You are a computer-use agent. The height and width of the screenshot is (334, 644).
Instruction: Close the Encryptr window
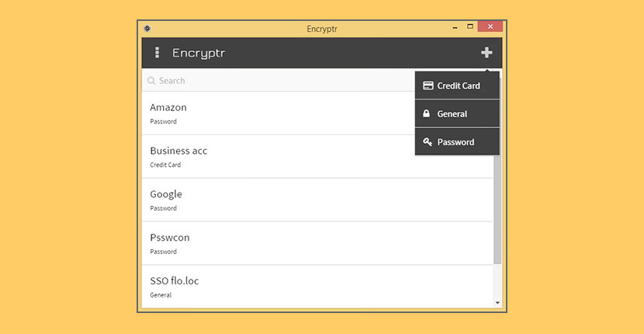pyautogui.click(x=490, y=26)
